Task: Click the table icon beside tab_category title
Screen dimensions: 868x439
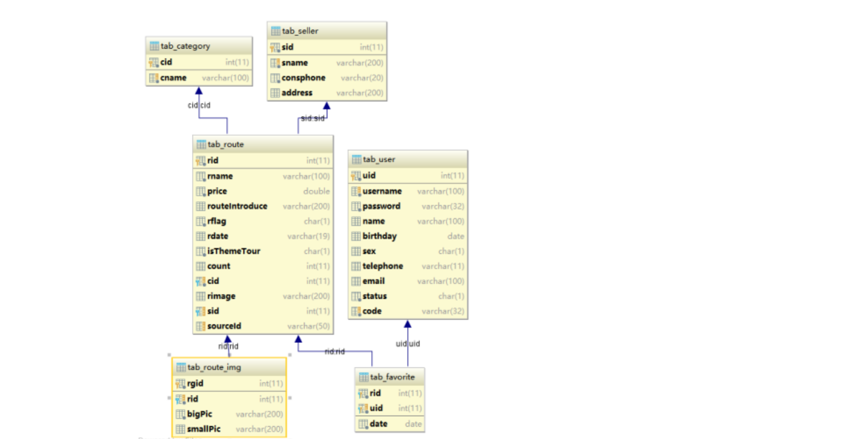Action: pos(154,46)
